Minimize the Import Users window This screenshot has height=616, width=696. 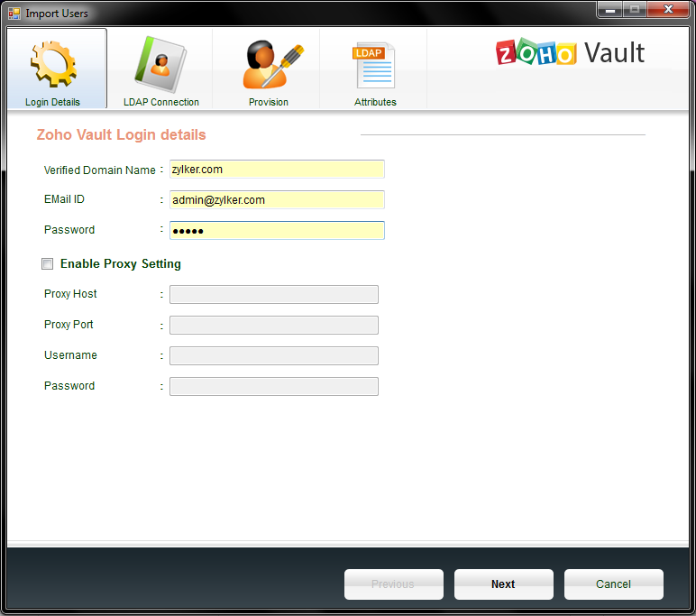pyautogui.click(x=610, y=9)
